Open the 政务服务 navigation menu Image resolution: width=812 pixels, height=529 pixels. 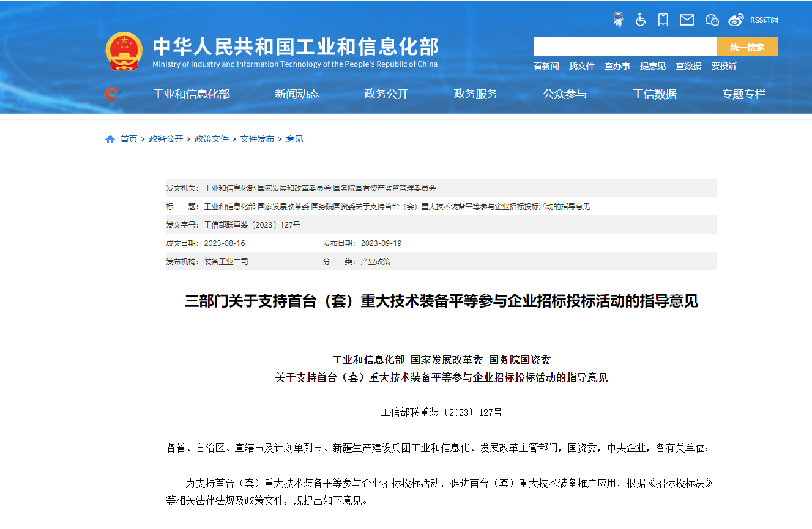coord(475,94)
